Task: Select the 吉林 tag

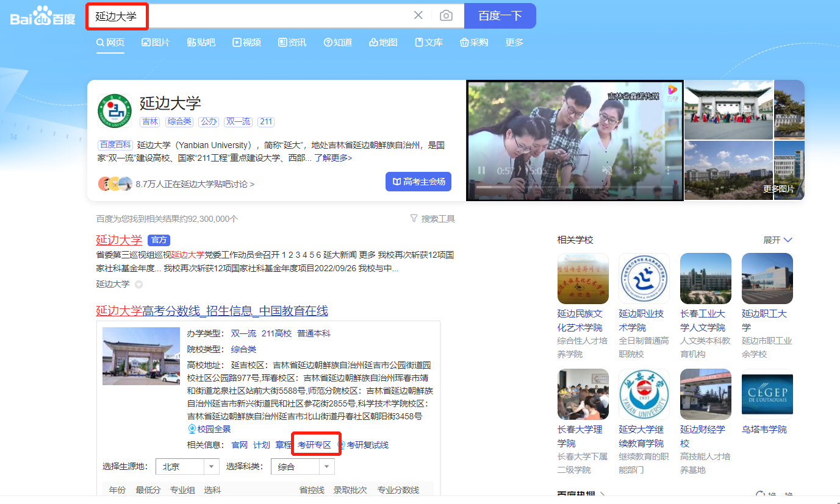Action: pyautogui.click(x=150, y=121)
